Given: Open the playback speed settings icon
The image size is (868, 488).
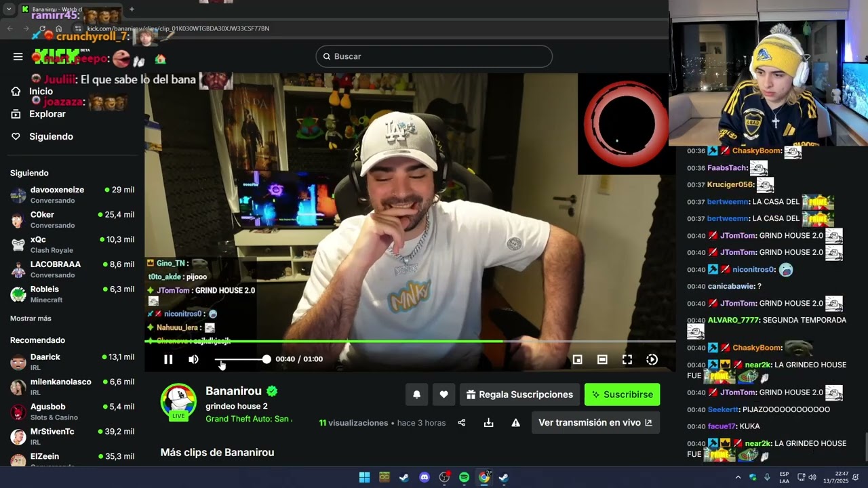Looking at the screenshot, I should [x=652, y=360].
